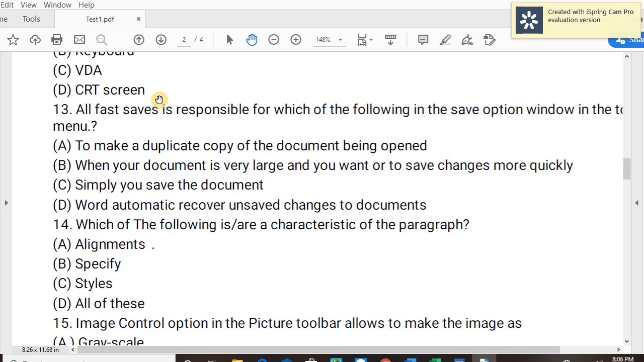
Task: Click the fit page width icon
Action: coord(362,40)
